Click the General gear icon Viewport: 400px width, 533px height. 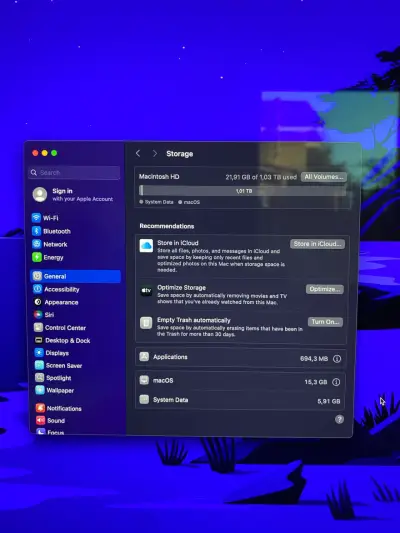[37, 276]
